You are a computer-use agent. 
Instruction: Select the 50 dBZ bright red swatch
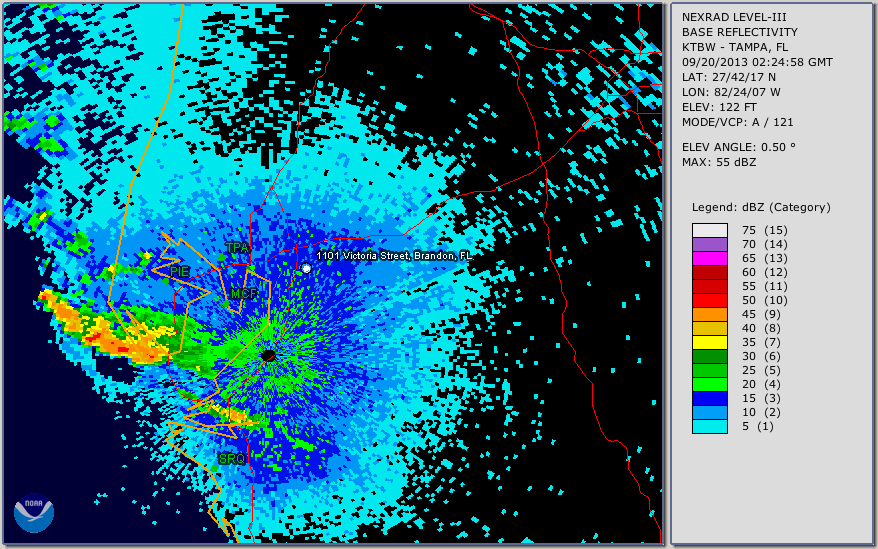pos(709,300)
